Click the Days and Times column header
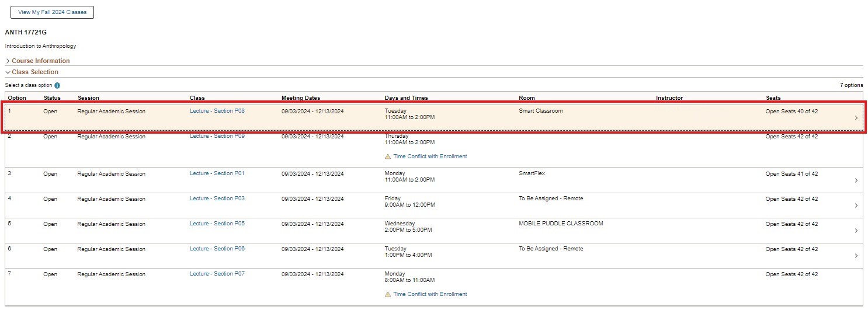 [406, 98]
